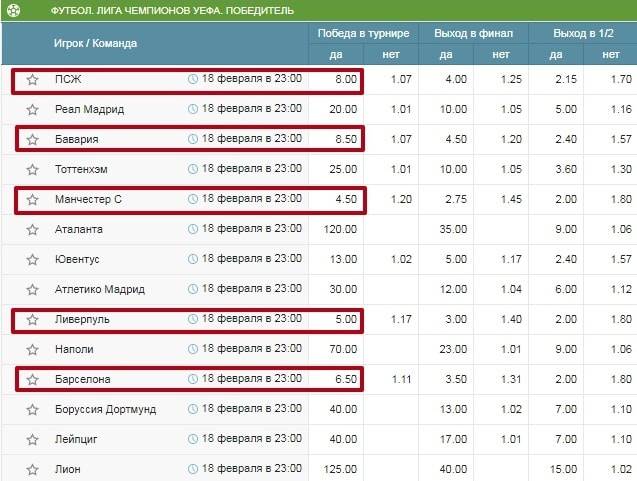Image resolution: width=637 pixels, height=481 pixels.
Task: Click the clock icon in Барселона row
Action: (x=193, y=379)
